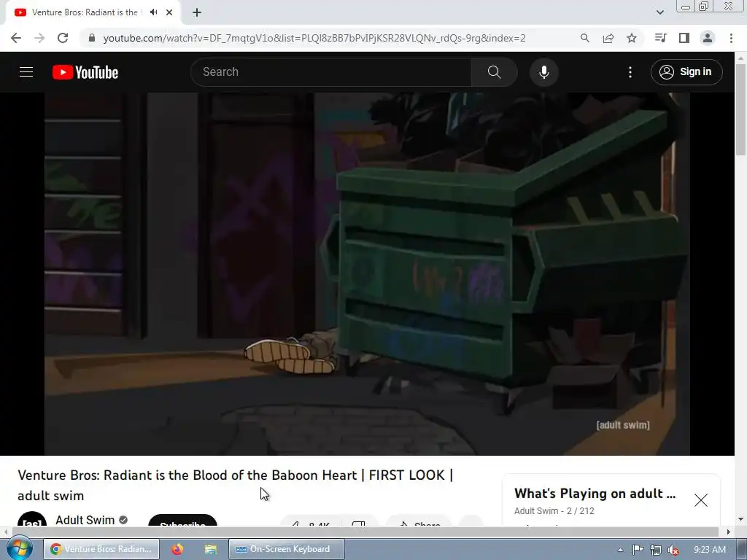Click the vertical page scrollbar thumb
747x560 pixels.
[x=740, y=109]
